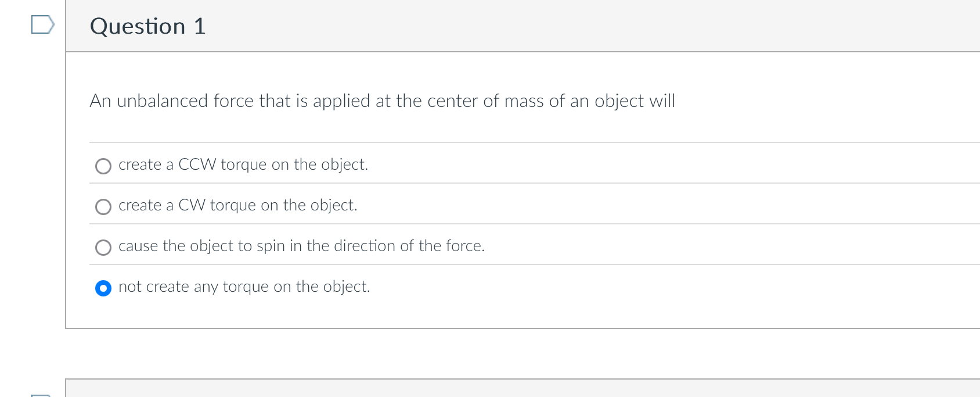
Task: Click the answer text 'not create any torque'
Action: 244,287
